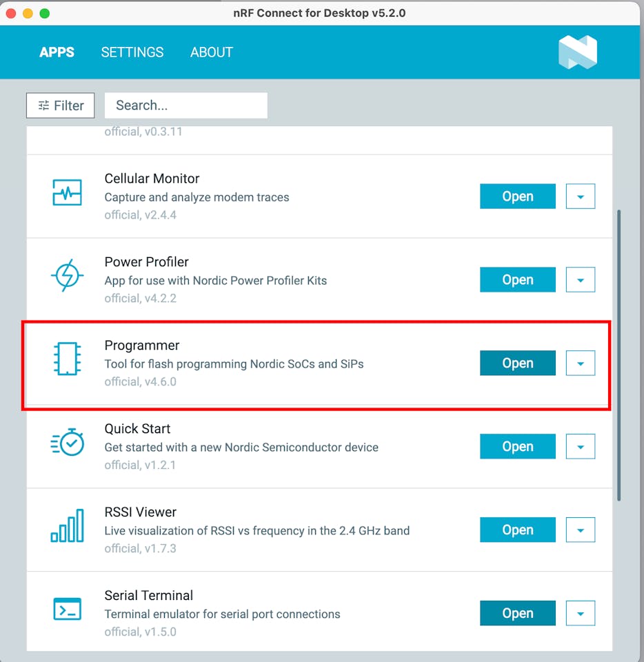The image size is (644, 662).
Task: Minimize the nRF Connect window
Action: click(28, 14)
